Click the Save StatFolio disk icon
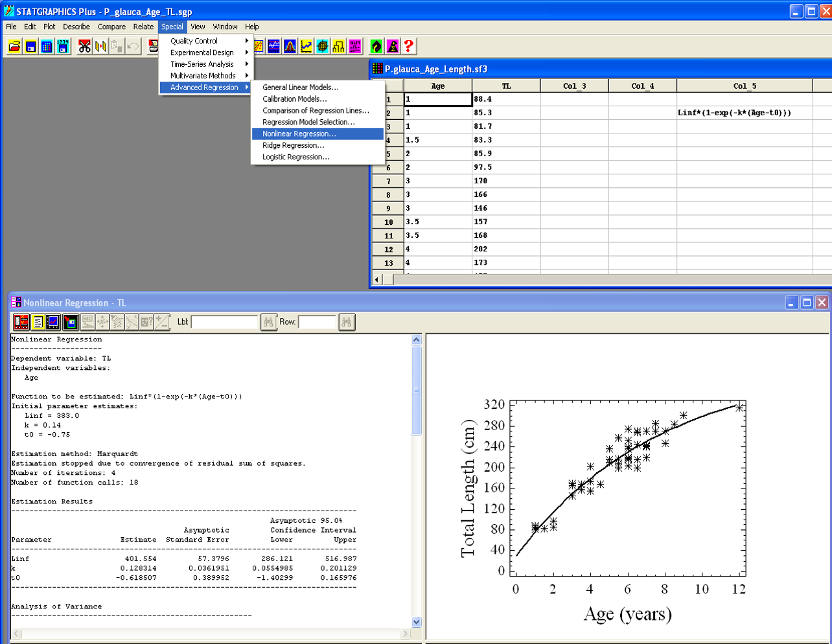832x644 pixels. coord(30,46)
